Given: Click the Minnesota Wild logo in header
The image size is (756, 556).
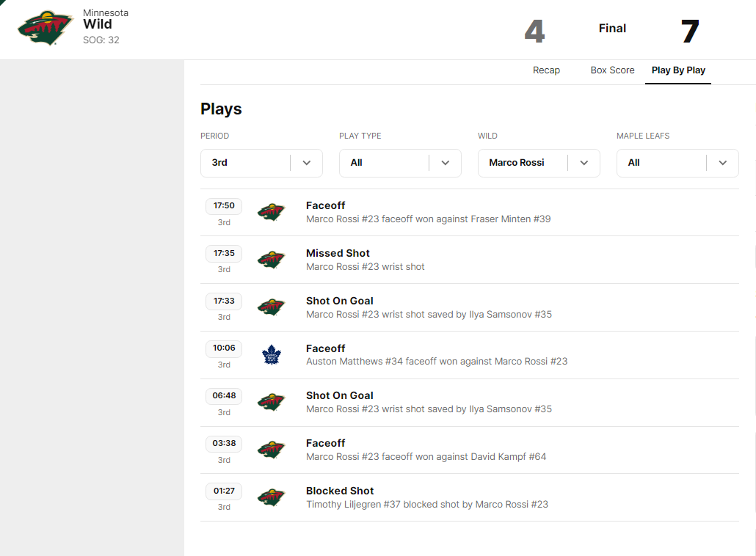Looking at the screenshot, I should pyautogui.click(x=46, y=29).
